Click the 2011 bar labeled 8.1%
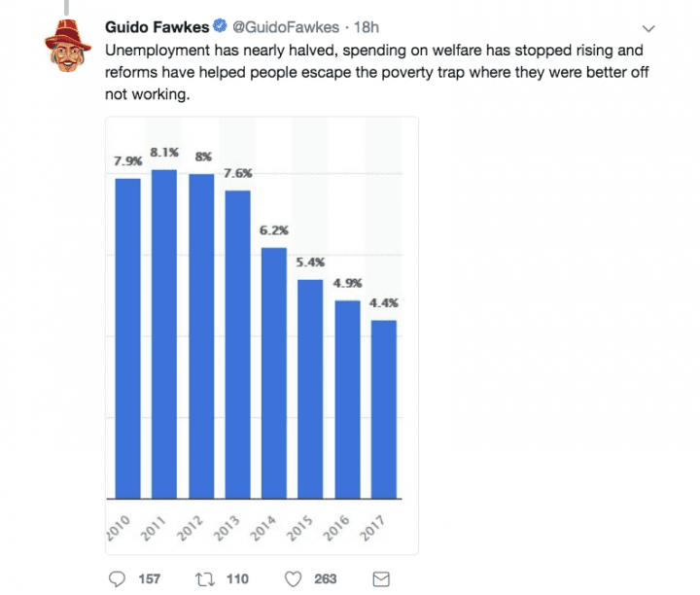Viewport: 700px width, 595px height. (164, 333)
